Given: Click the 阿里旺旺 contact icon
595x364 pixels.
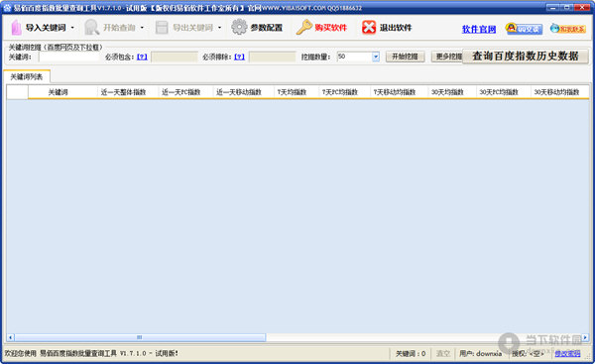Looking at the screenshot, I should click(568, 29).
